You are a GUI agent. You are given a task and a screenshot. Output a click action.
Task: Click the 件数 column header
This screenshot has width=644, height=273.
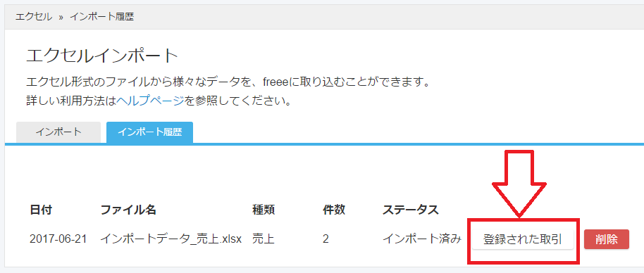coord(334,210)
